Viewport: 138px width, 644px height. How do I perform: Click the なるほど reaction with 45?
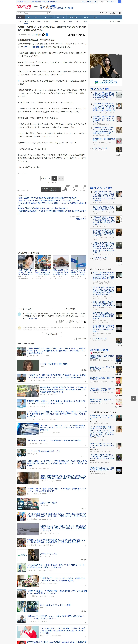pos(70,322)
